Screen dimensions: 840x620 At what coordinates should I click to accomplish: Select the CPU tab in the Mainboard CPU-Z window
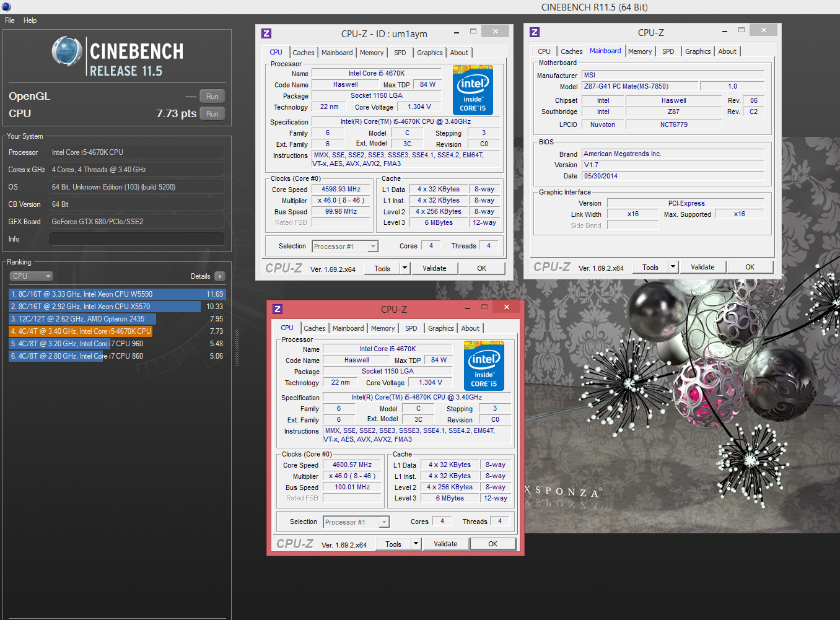click(x=544, y=51)
